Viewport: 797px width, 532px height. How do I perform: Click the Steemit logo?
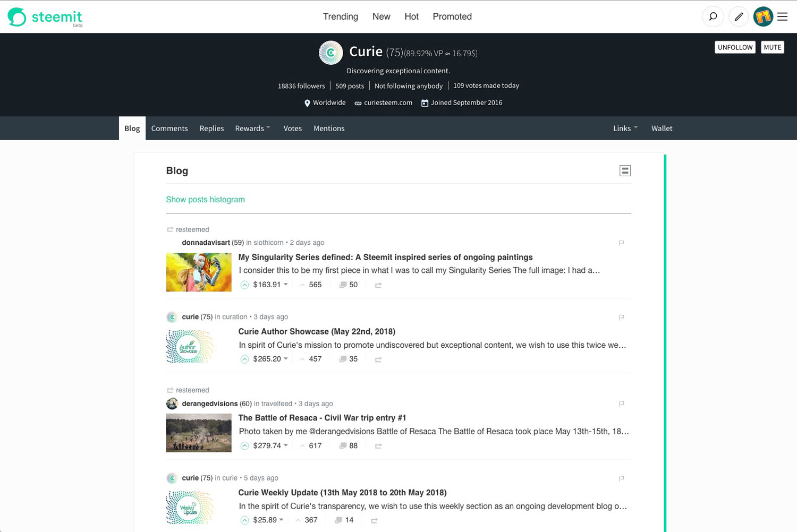point(45,17)
